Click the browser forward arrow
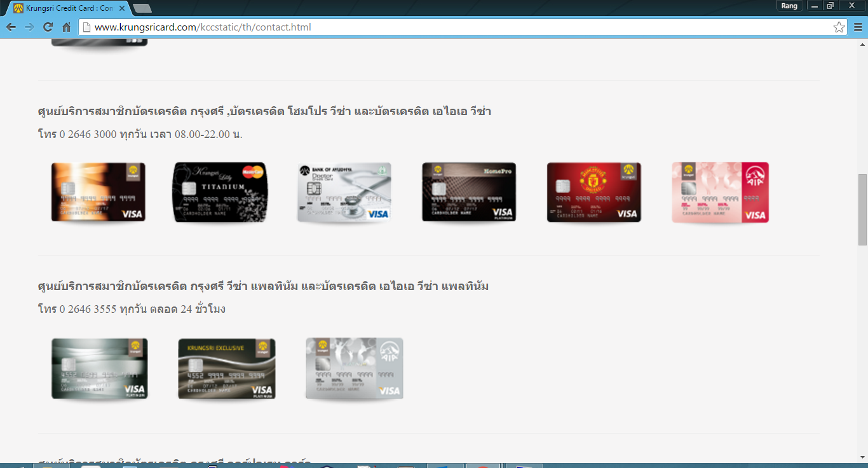The image size is (868, 468). coord(29,27)
